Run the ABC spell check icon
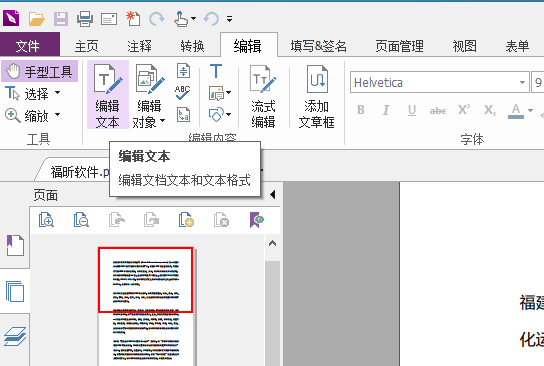Viewport: 544px width, 366px height. point(183,93)
